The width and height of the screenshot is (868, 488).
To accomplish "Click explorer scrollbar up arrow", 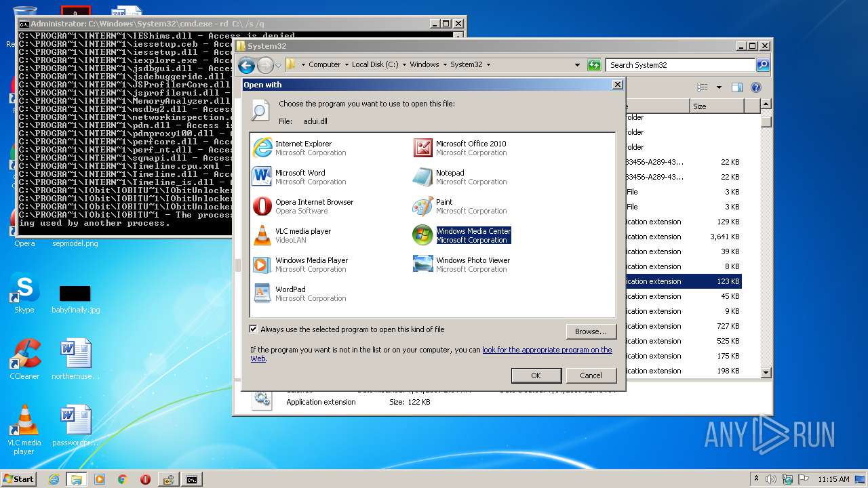I will [x=766, y=104].
